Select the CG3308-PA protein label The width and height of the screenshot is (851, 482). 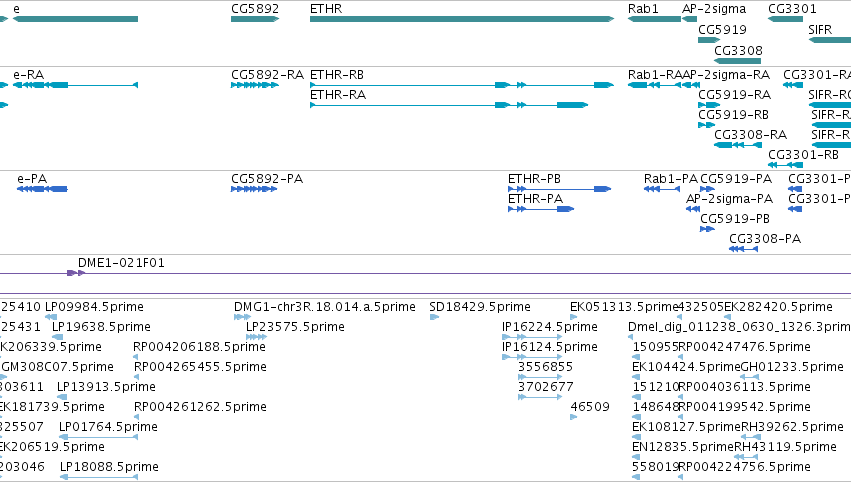coord(765,239)
